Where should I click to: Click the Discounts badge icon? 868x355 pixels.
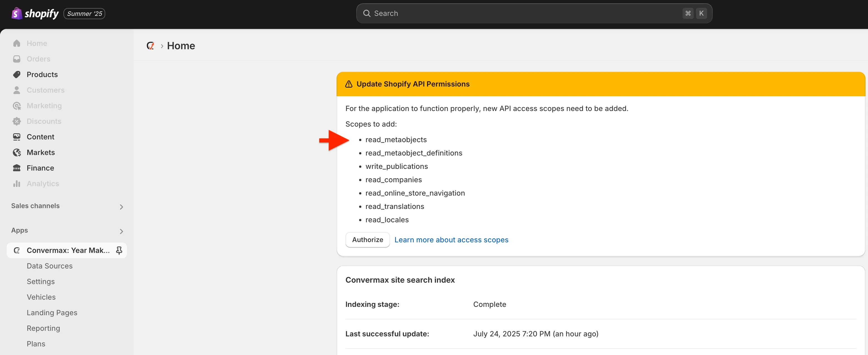[16, 121]
